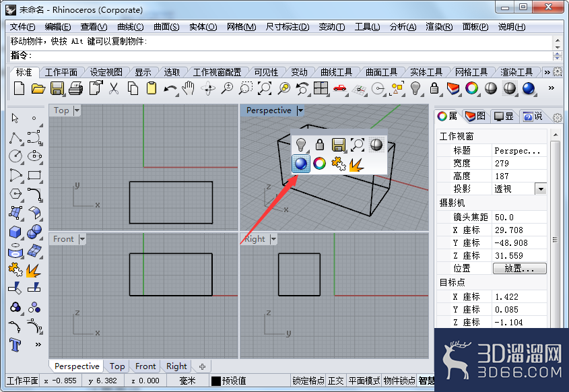Click the black 预设值 layer color swatch
The width and height of the screenshot is (569, 392).
216,381
